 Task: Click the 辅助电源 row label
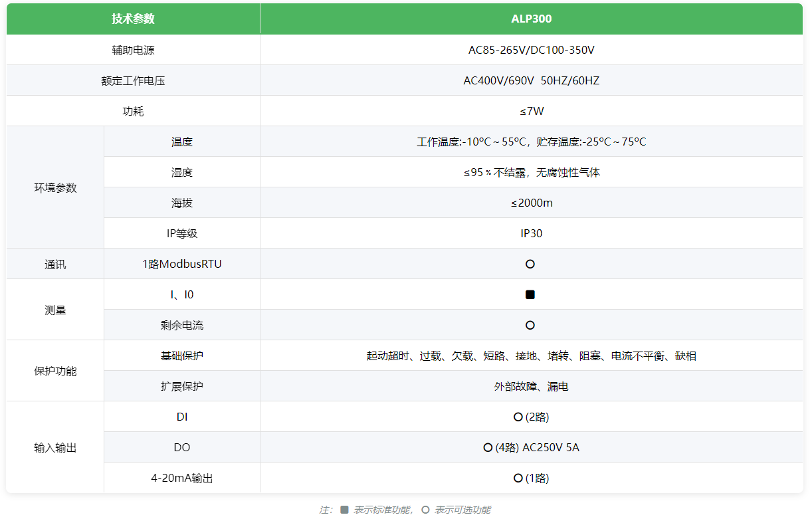coord(133,50)
